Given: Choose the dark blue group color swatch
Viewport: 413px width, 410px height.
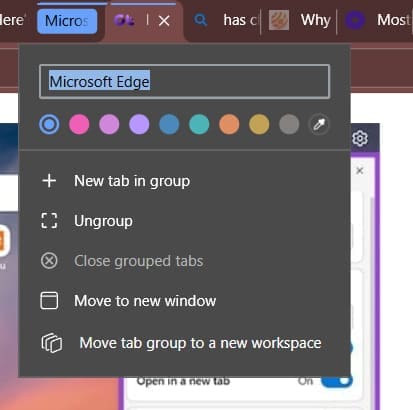Looking at the screenshot, I should point(169,124).
